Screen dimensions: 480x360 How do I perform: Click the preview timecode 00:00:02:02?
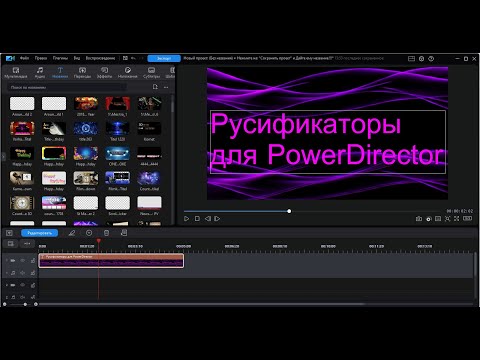[460, 211]
